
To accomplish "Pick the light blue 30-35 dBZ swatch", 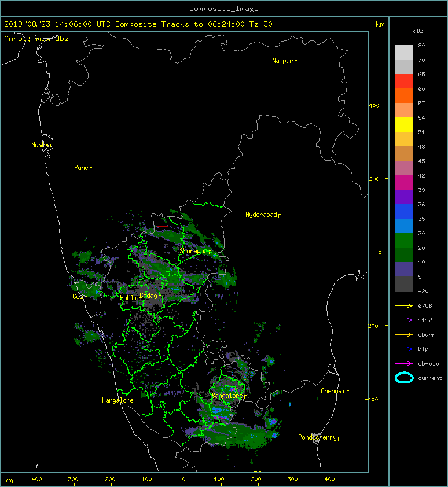I will click(x=404, y=226).
